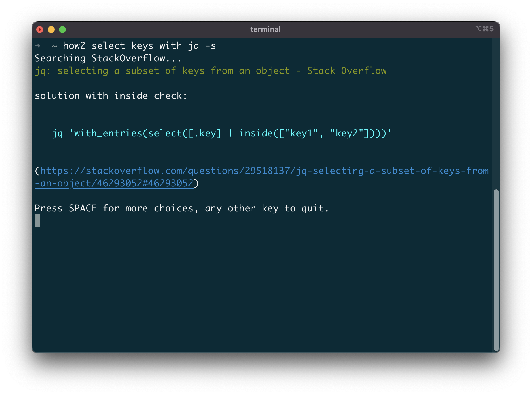Click the red close window button
Image resolution: width=532 pixels, height=395 pixels.
[40, 30]
